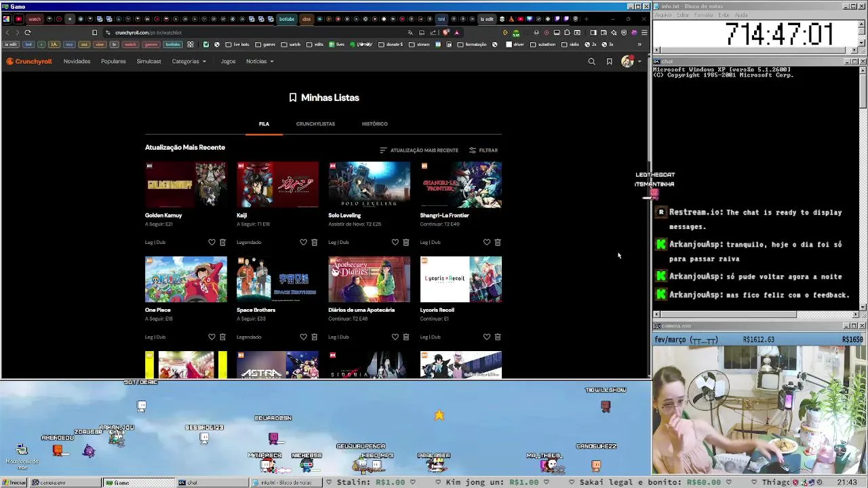Favorite Diários de uma Apotecária
This screenshot has width=868, height=488.
click(x=395, y=337)
